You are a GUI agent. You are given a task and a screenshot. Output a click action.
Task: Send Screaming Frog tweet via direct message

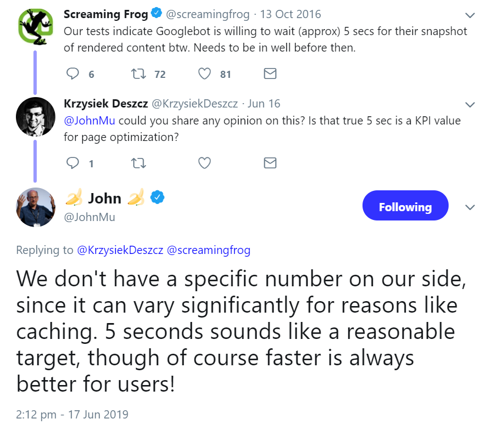click(270, 74)
